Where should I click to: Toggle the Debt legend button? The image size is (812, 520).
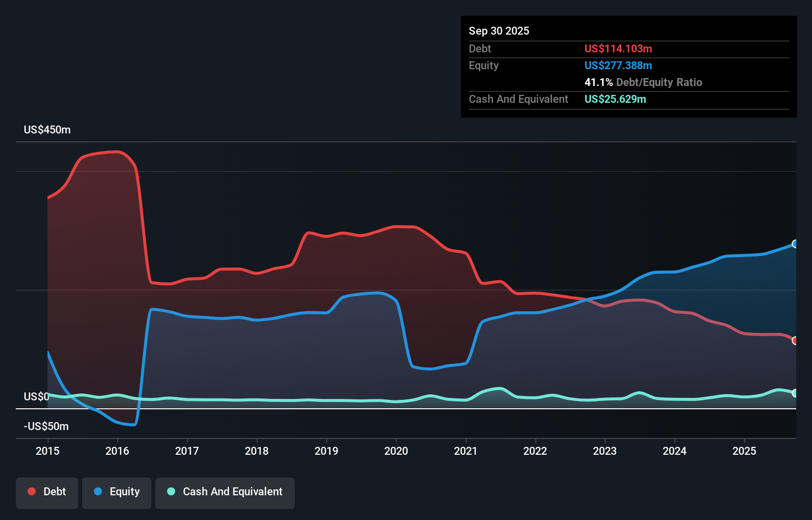pyautogui.click(x=47, y=492)
